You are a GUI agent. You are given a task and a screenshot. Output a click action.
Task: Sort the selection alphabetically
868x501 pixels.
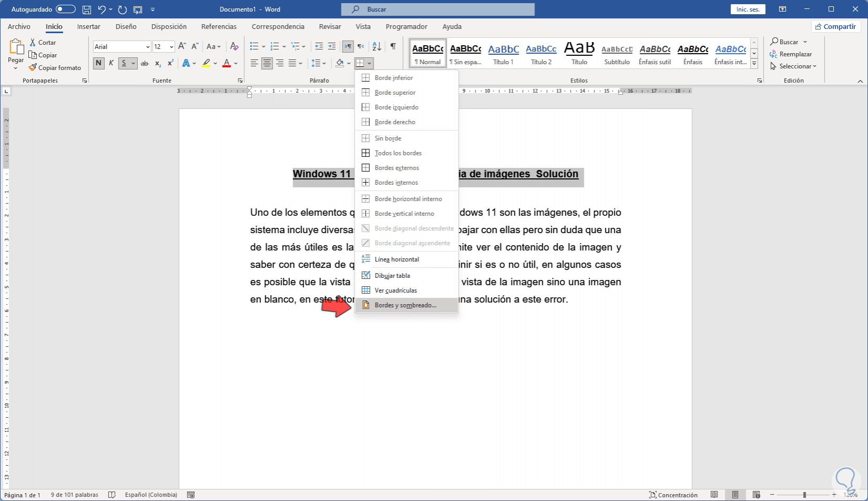pos(377,46)
